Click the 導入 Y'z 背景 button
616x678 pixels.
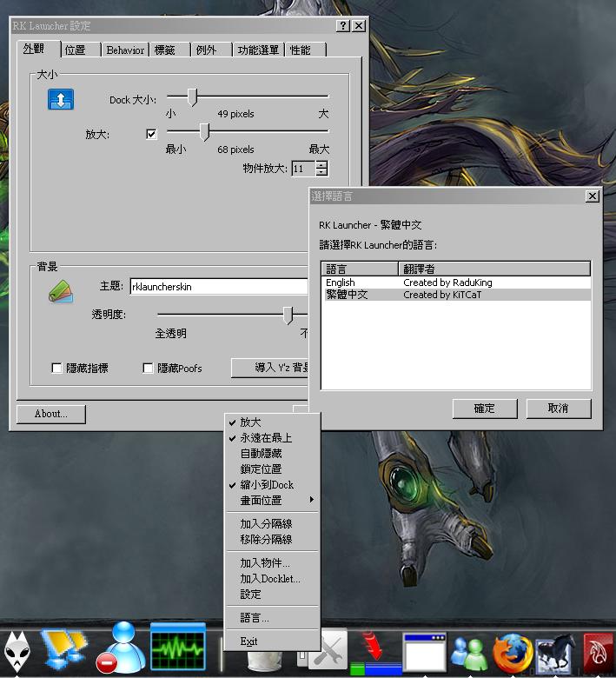[270, 368]
